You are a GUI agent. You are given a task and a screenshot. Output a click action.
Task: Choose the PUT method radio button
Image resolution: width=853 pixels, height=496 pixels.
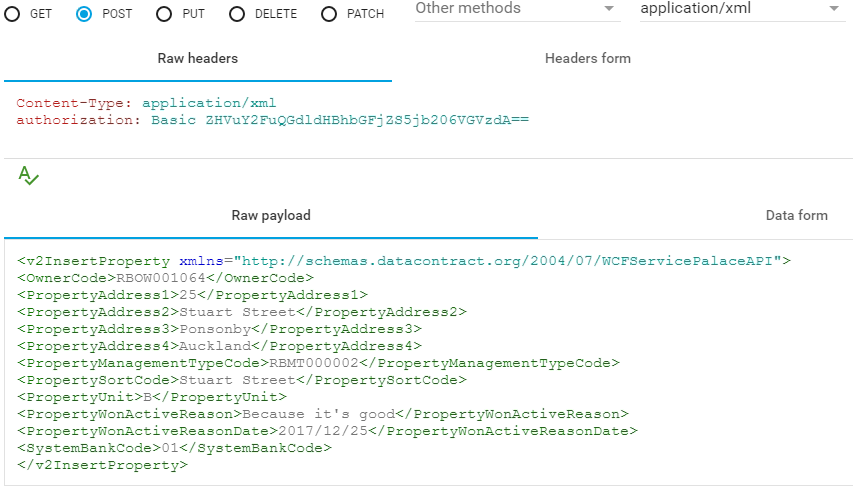click(x=164, y=14)
